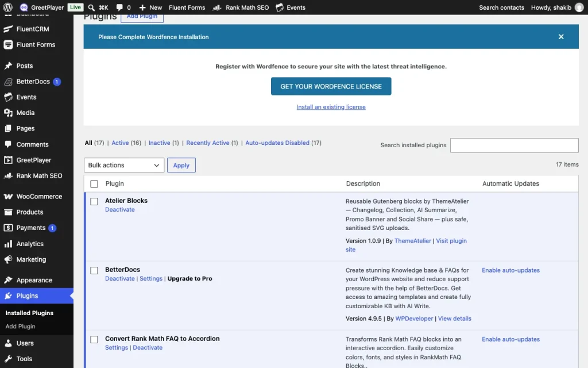The image size is (588, 368).
Task: Click the Events sidebar icon
Action: pyautogui.click(x=8, y=97)
